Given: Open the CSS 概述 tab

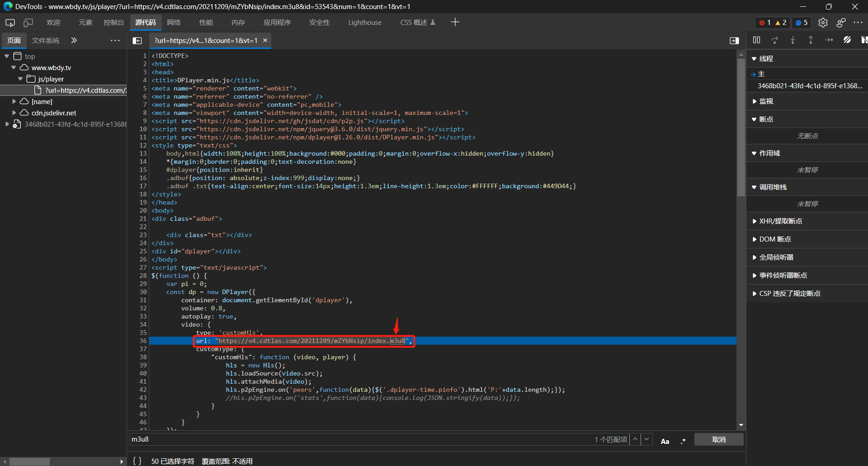Looking at the screenshot, I should pos(417,23).
